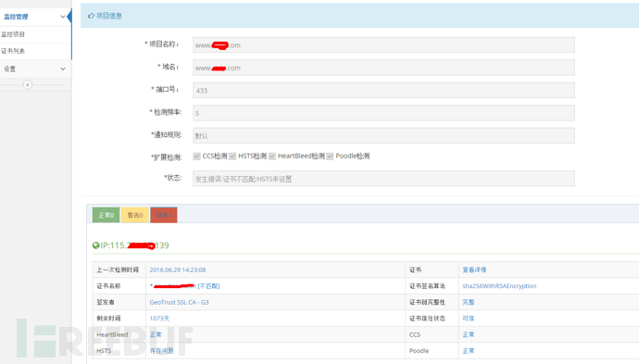Click the 正常 value in CCS row

(469, 334)
